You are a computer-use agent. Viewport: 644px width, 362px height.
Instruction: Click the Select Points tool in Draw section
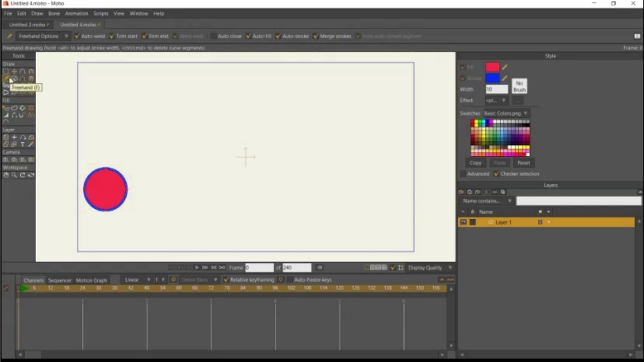(x=6, y=72)
